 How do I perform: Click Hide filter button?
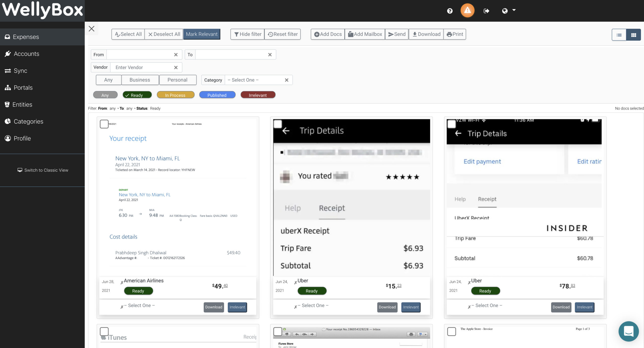coord(248,34)
